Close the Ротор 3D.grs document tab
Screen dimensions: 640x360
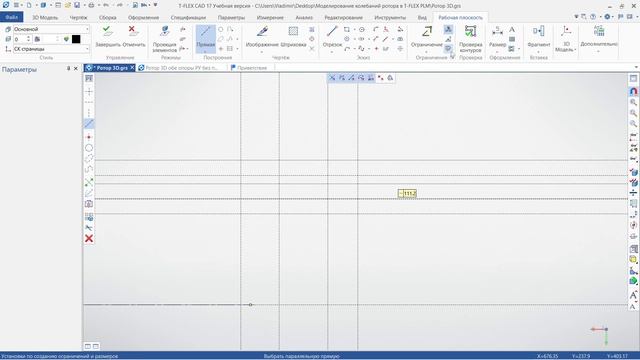point(132,68)
